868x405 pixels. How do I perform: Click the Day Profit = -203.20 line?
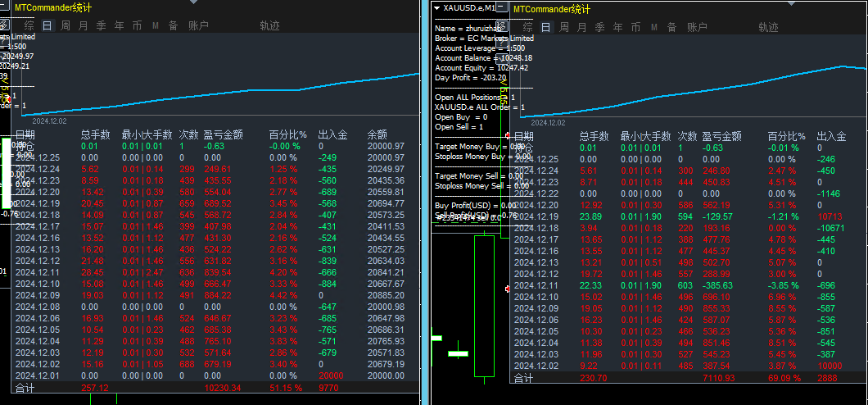471,78
